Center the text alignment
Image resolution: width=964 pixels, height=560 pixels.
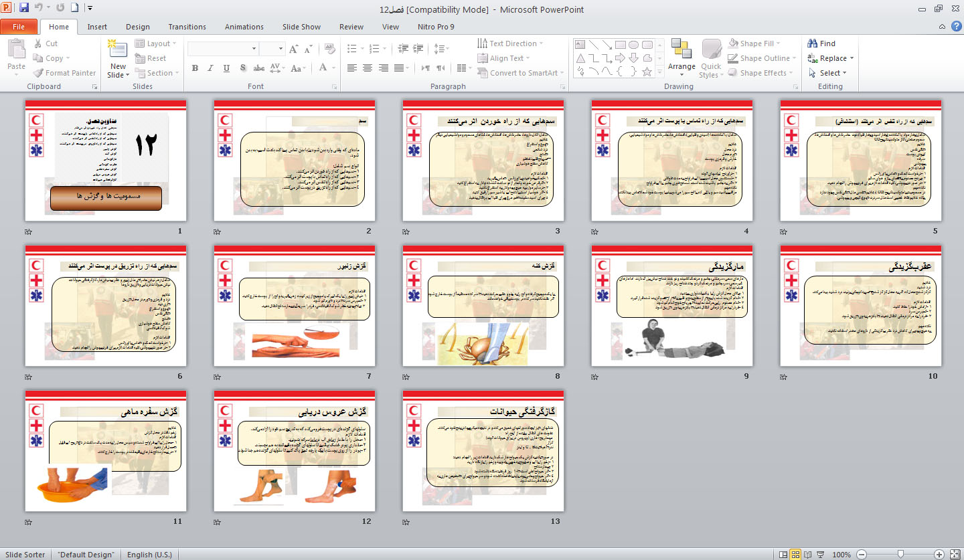368,68
